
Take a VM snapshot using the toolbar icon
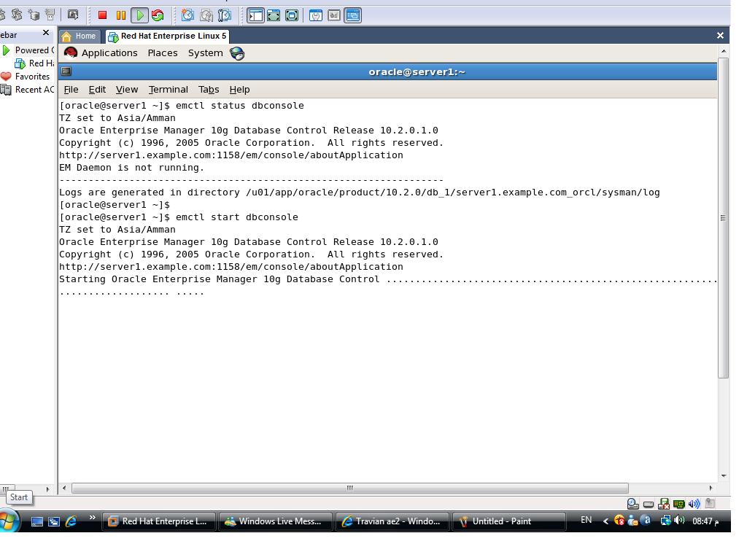pos(187,15)
